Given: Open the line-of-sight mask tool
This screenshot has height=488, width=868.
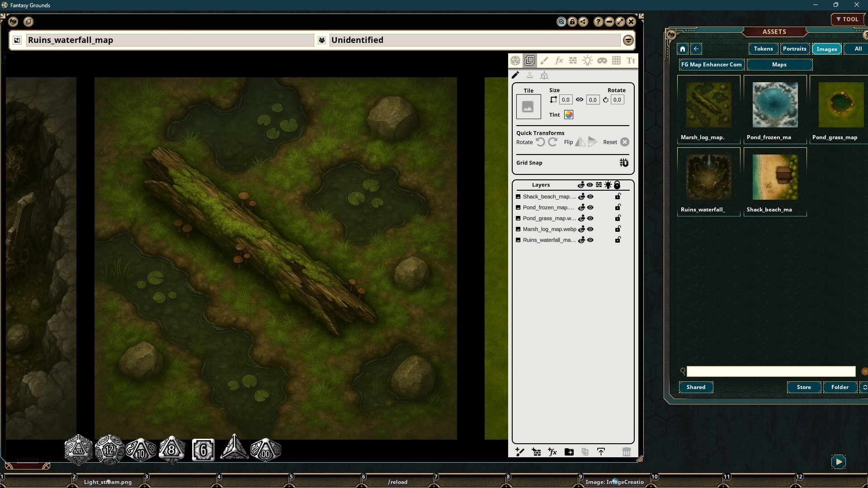Looking at the screenshot, I should coord(602,60).
